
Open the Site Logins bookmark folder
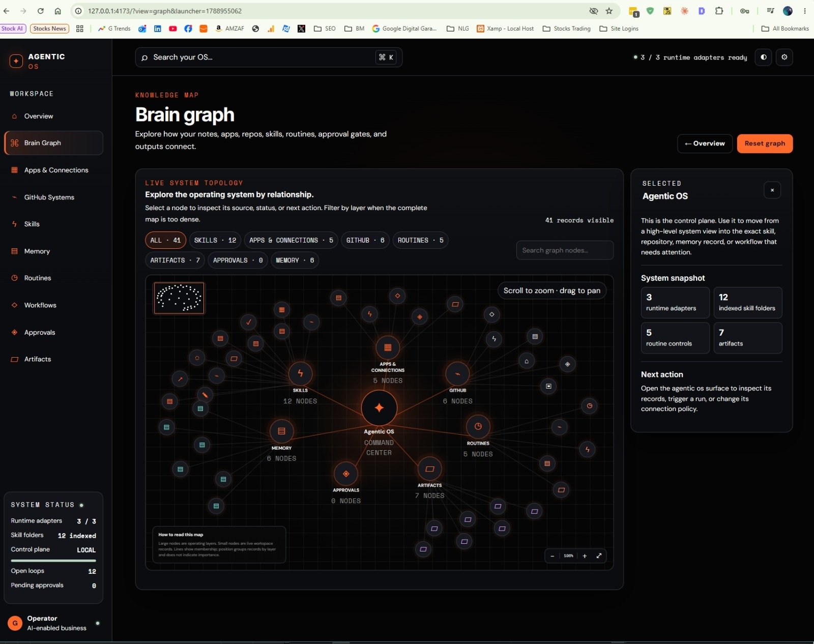619,28
